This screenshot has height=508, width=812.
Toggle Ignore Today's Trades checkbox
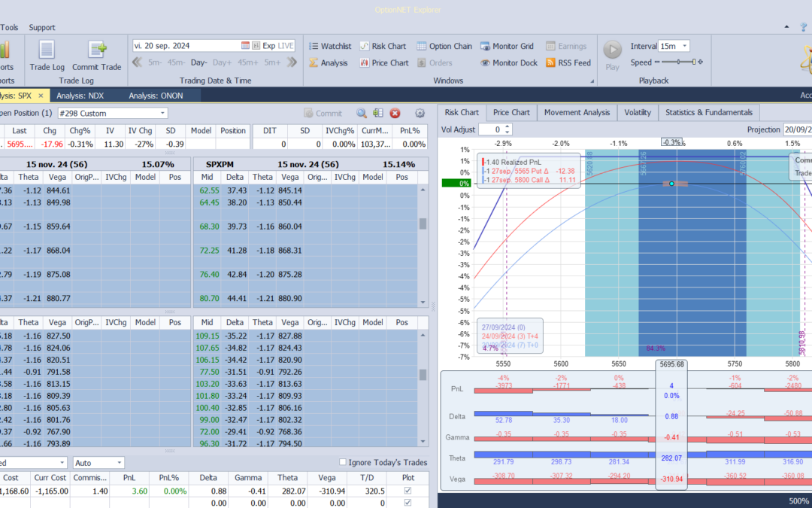click(x=342, y=462)
